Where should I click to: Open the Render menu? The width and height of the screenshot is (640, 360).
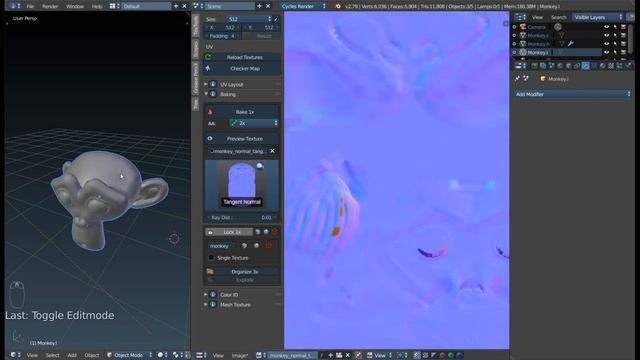click(50, 6)
